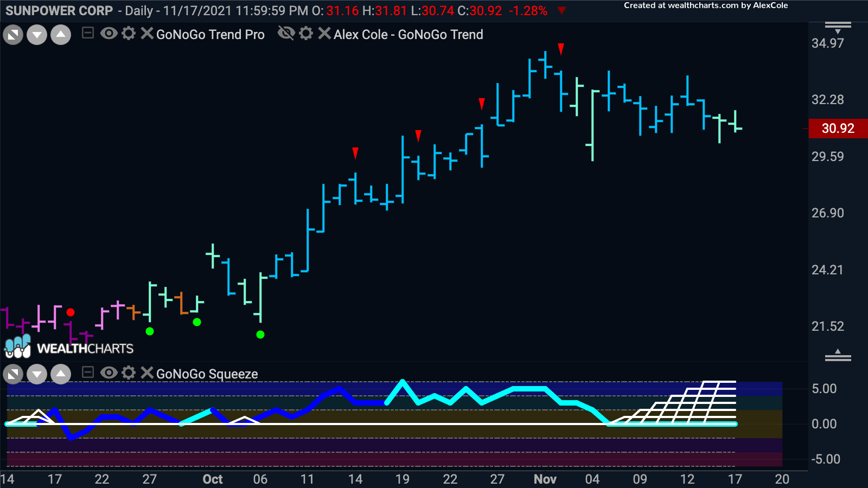Click the 26.90 price axis label
This screenshot has width=868, height=488.
[x=828, y=213]
